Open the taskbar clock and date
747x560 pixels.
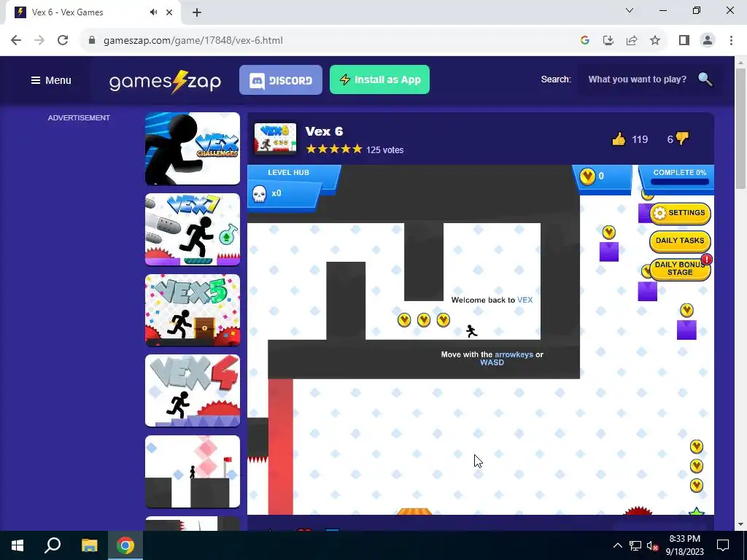point(684,545)
